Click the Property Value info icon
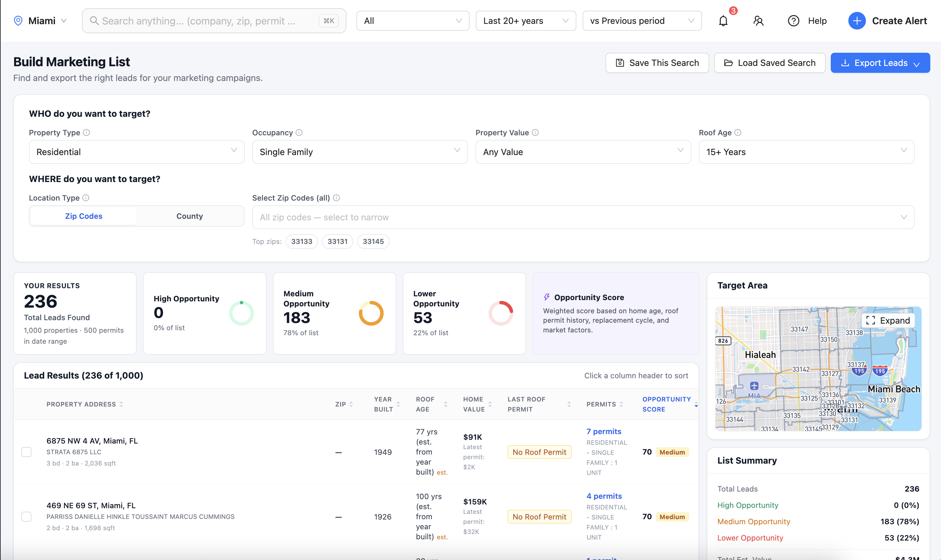The height and width of the screenshot is (560, 941). tap(535, 132)
